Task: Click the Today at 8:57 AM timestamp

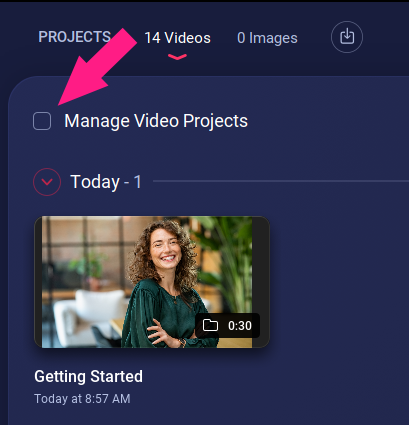Action: click(82, 399)
